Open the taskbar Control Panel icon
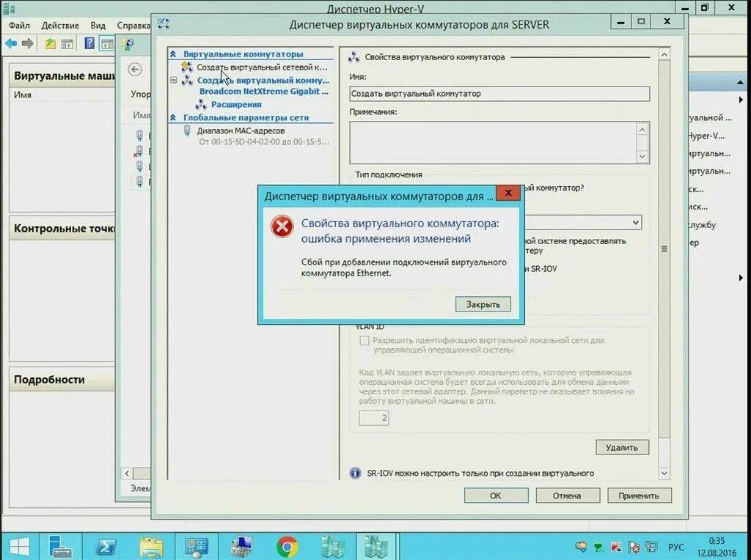751x560 pixels. coord(197,547)
